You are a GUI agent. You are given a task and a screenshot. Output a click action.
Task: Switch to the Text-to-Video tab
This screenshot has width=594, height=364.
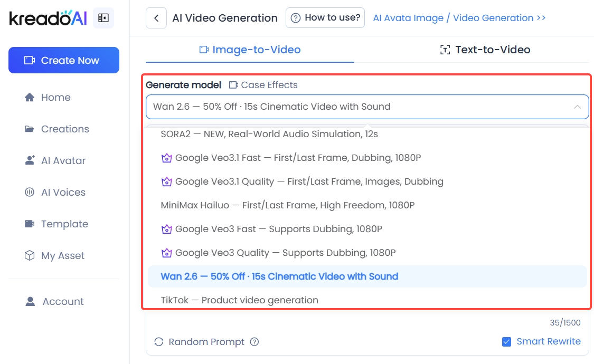pyautogui.click(x=485, y=50)
